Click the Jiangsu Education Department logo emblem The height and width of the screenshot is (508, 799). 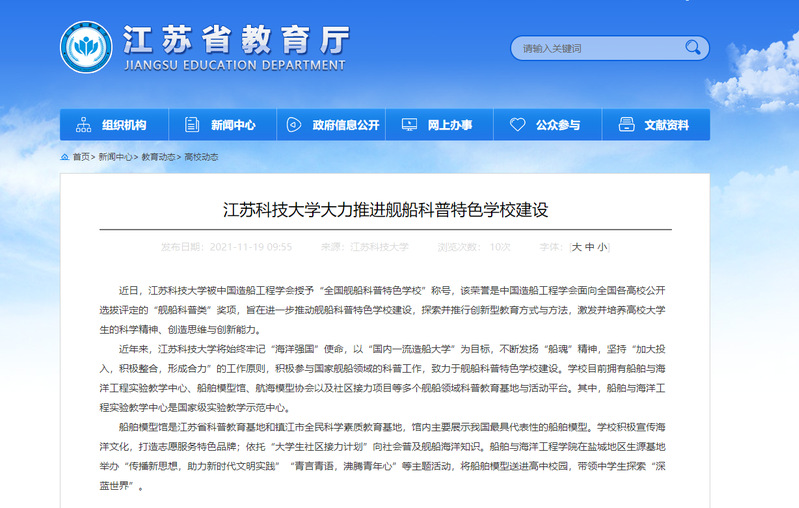[x=86, y=47]
